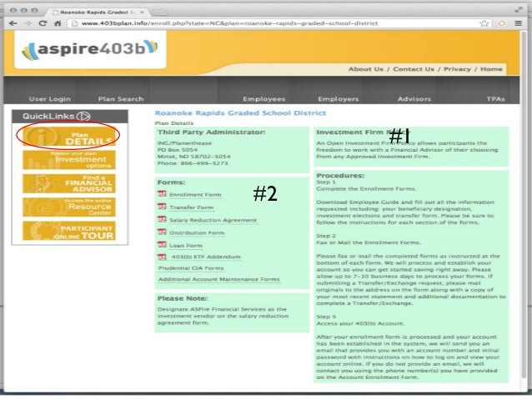The height and width of the screenshot is (399, 532).
Task: Reload the page with the refresh icon
Action: [x=43, y=23]
